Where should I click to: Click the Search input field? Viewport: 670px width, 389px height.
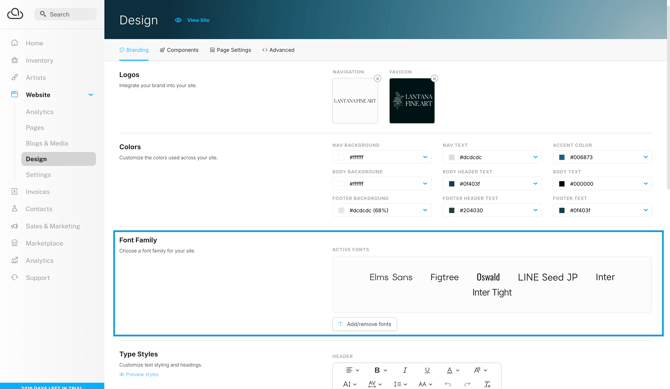tap(65, 14)
